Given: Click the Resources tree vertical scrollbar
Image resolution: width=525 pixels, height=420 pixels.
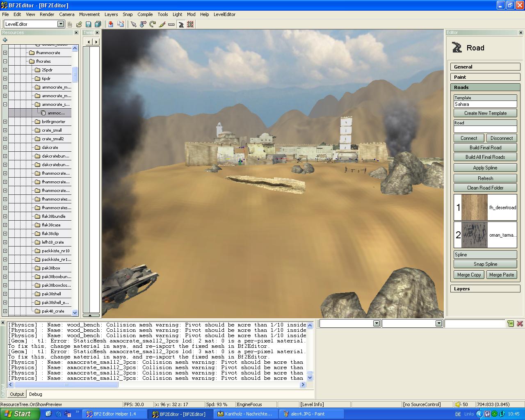Looking at the screenshot, I should [x=75, y=180].
